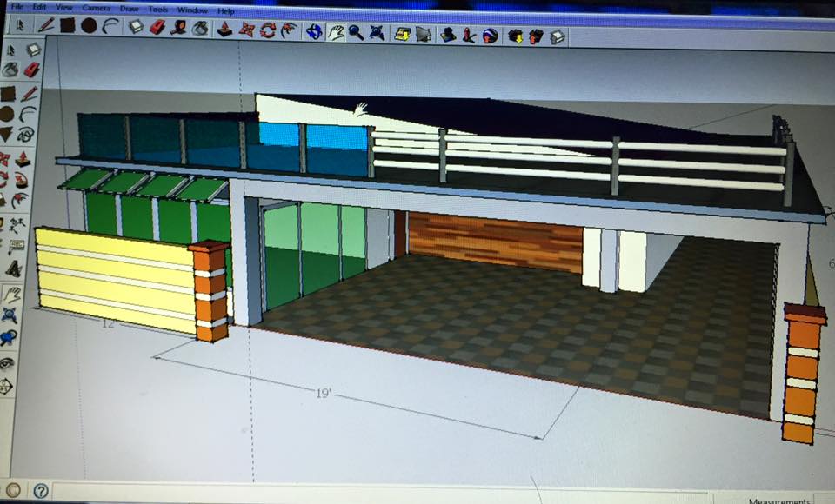The image size is (835, 504).
Task: Click the 19' dimension label in the model
Action: tap(324, 394)
